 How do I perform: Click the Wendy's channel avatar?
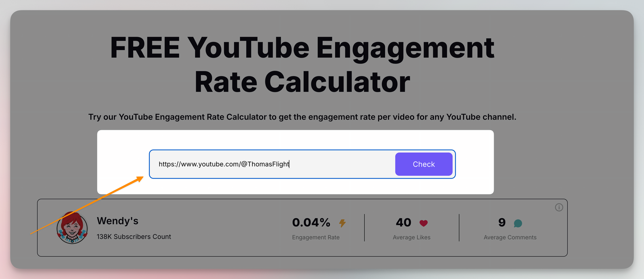point(72,228)
